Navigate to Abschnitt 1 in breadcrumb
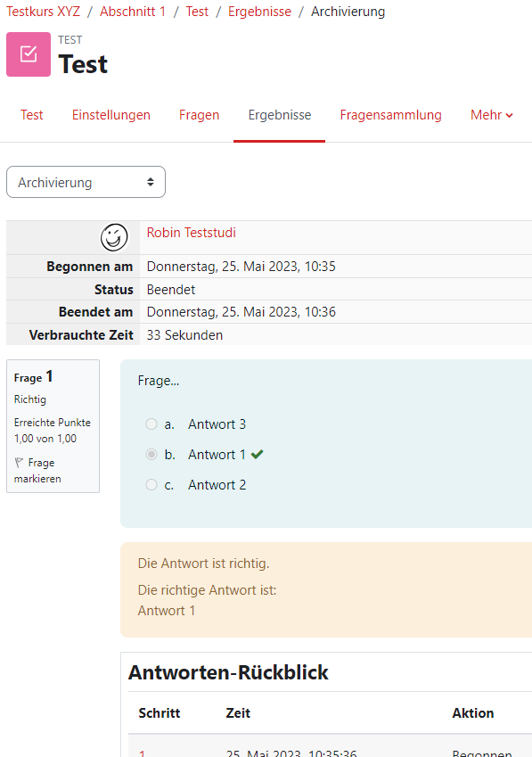Viewport: 532px width, 757px height. [133, 12]
